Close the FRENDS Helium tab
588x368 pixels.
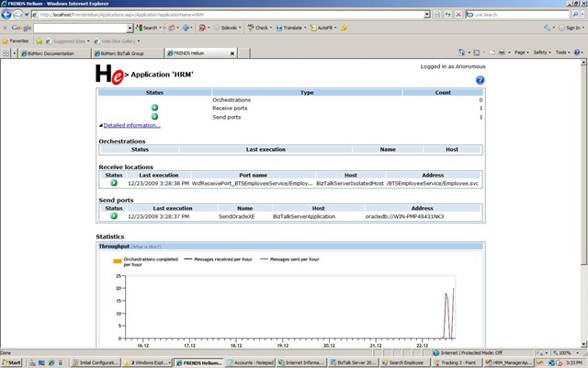pyautogui.click(x=232, y=53)
